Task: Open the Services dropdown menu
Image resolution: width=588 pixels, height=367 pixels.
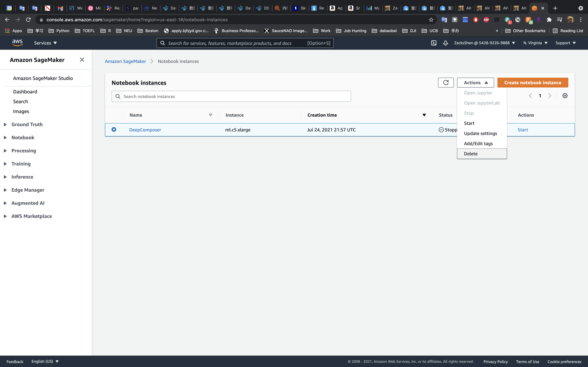Action: (45, 43)
